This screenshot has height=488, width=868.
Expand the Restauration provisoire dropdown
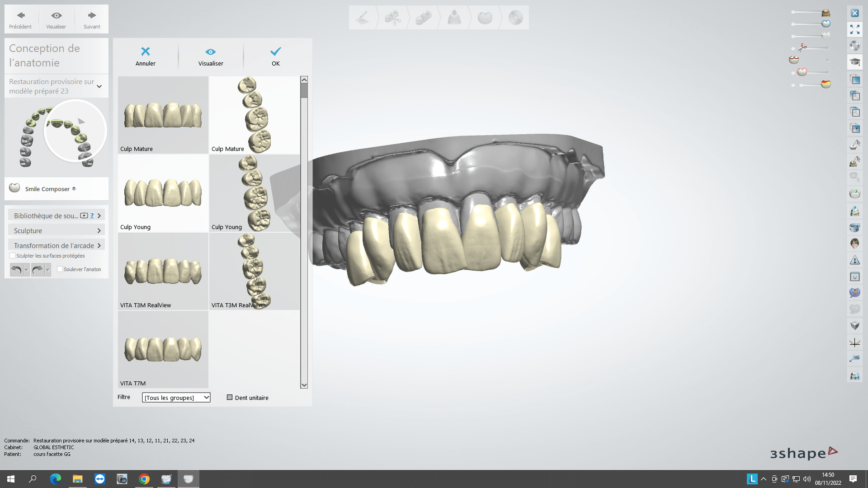99,86
